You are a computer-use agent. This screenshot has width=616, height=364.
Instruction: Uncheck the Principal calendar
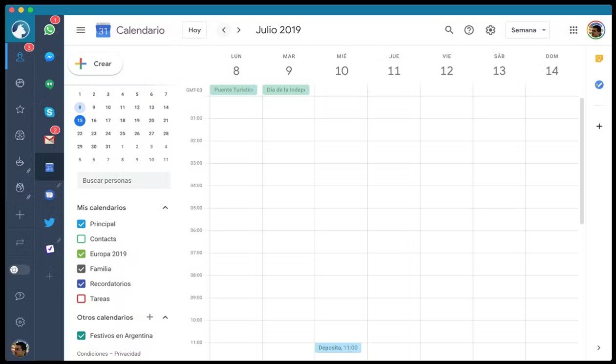click(82, 224)
